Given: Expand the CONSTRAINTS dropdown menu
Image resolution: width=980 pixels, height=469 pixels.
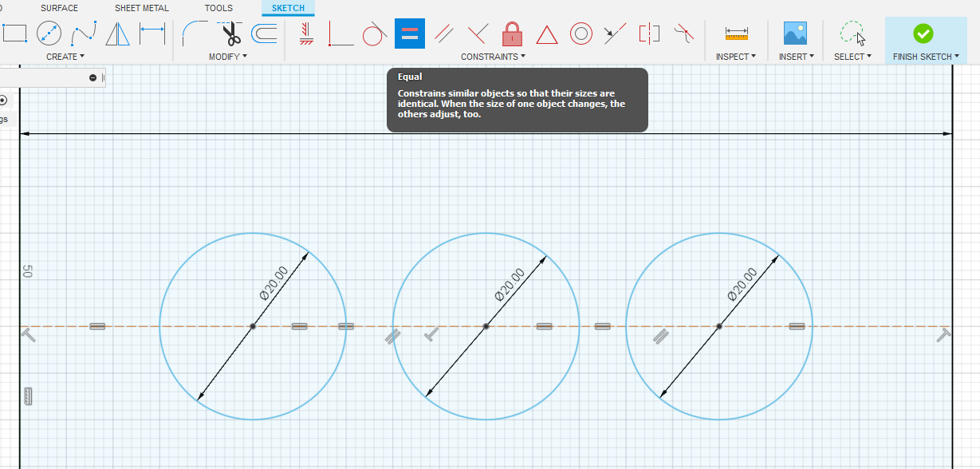Looking at the screenshot, I should (494, 57).
